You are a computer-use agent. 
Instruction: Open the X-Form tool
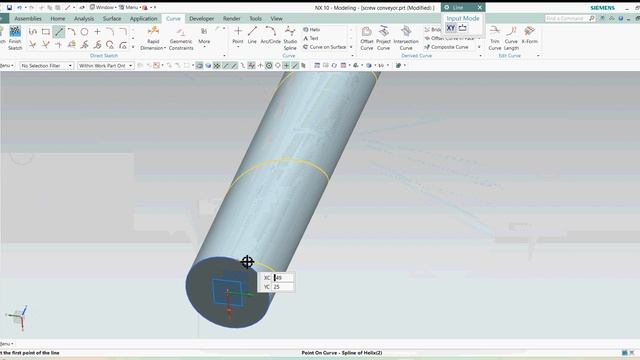pos(529,35)
